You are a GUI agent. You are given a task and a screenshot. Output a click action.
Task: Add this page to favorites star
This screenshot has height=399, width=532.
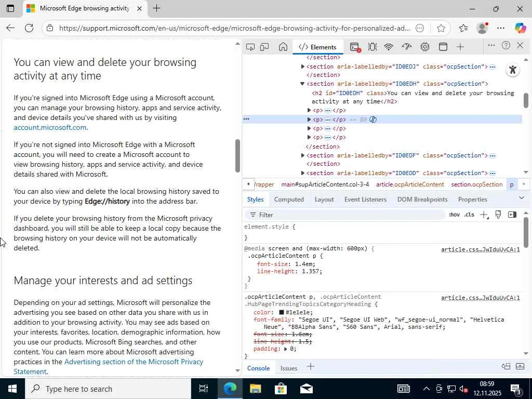pyautogui.click(x=441, y=28)
